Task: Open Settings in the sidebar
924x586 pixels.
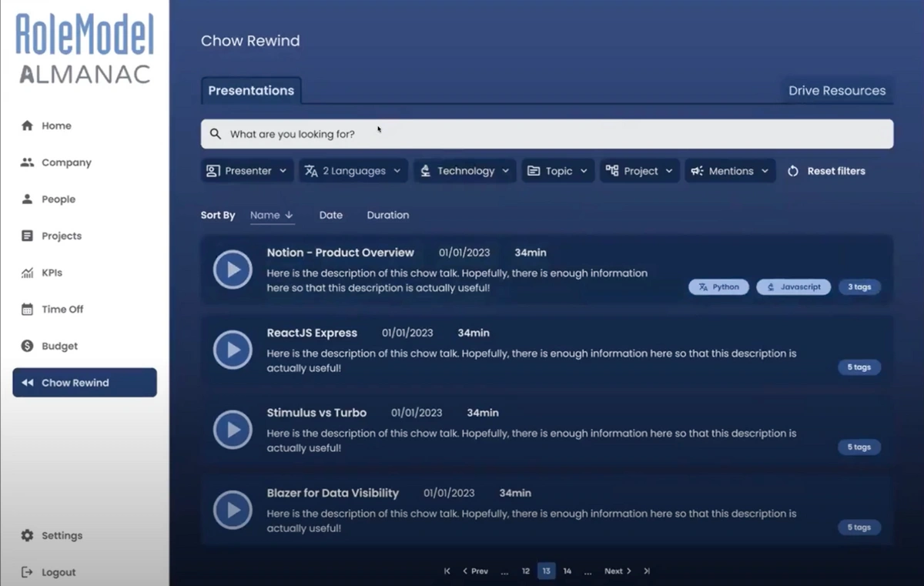Action: tap(85, 535)
